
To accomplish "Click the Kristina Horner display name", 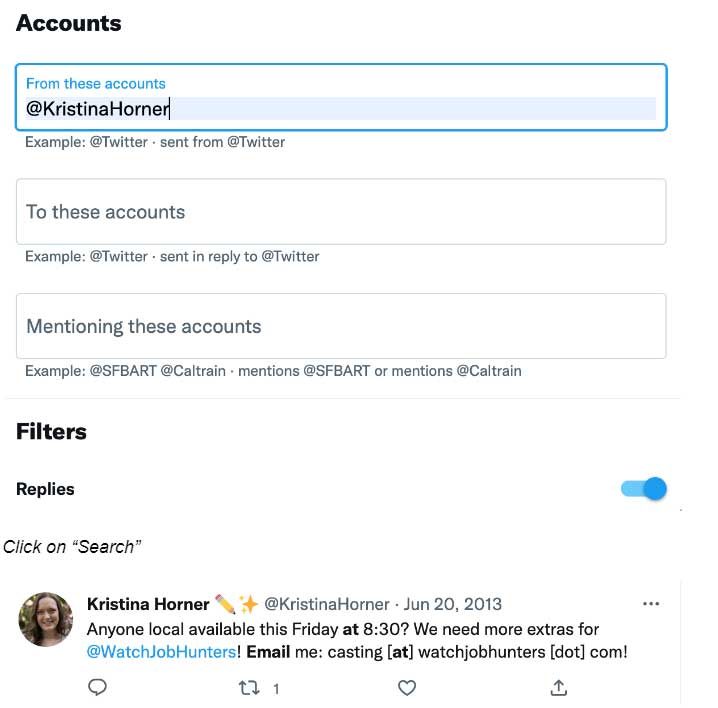I will [x=148, y=604].
